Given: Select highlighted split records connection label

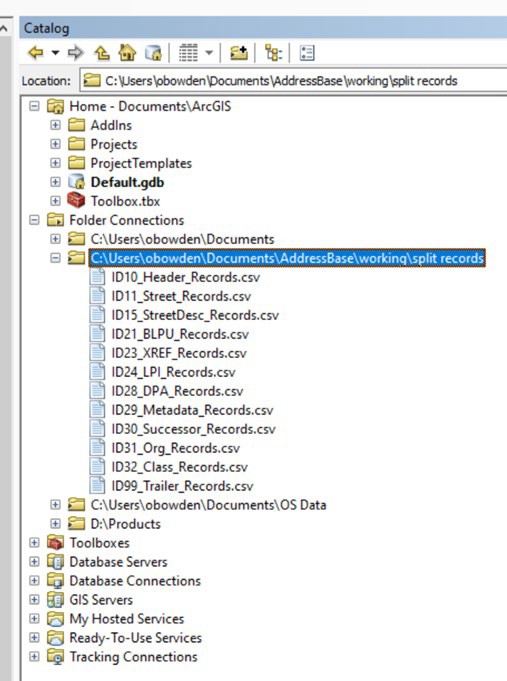Looking at the screenshot, I should [287, 258].
